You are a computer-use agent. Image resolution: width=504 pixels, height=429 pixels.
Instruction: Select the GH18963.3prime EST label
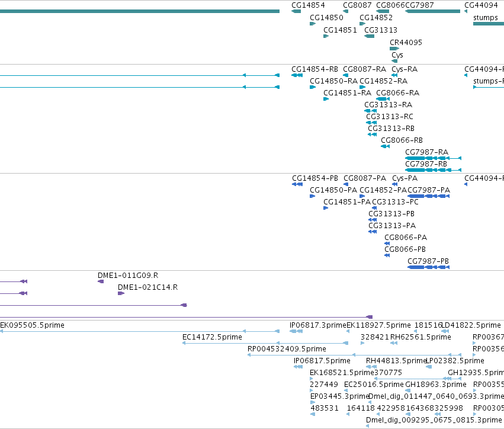[436, 385]
